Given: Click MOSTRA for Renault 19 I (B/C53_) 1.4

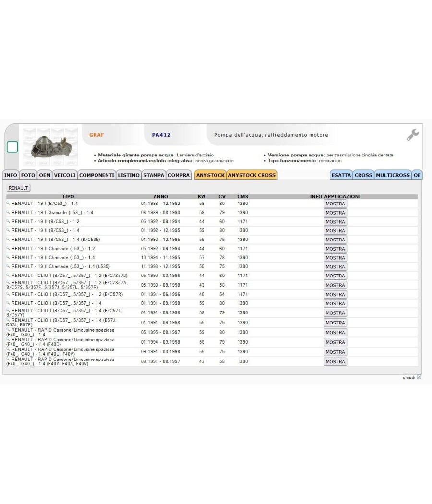Looking at the screenshot, I should pos(335,204).
